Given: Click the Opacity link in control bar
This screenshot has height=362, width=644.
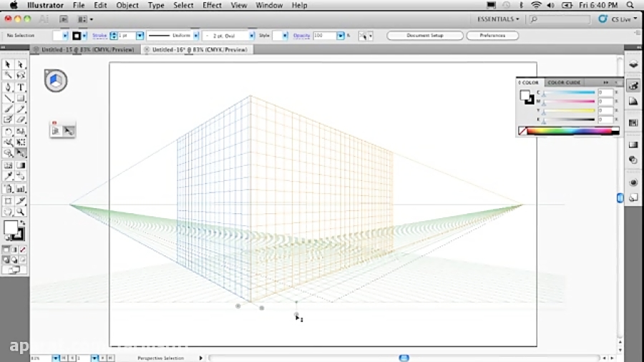Looking at the screenshot, I should tap(301, 36).
